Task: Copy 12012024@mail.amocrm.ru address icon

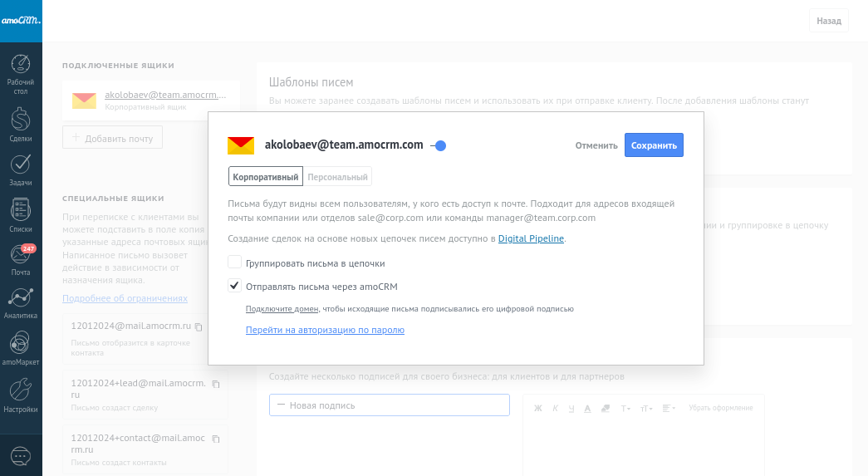Action: pos(199,326)
